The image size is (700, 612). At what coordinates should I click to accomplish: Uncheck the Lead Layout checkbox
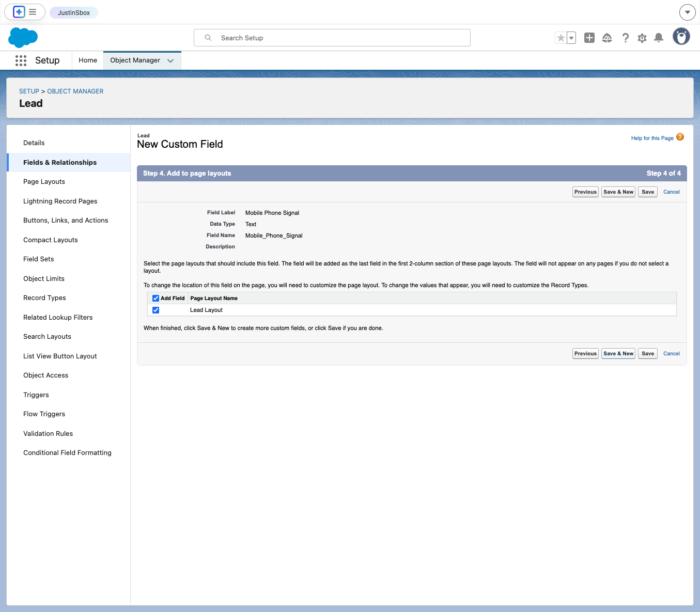point(155,310)
